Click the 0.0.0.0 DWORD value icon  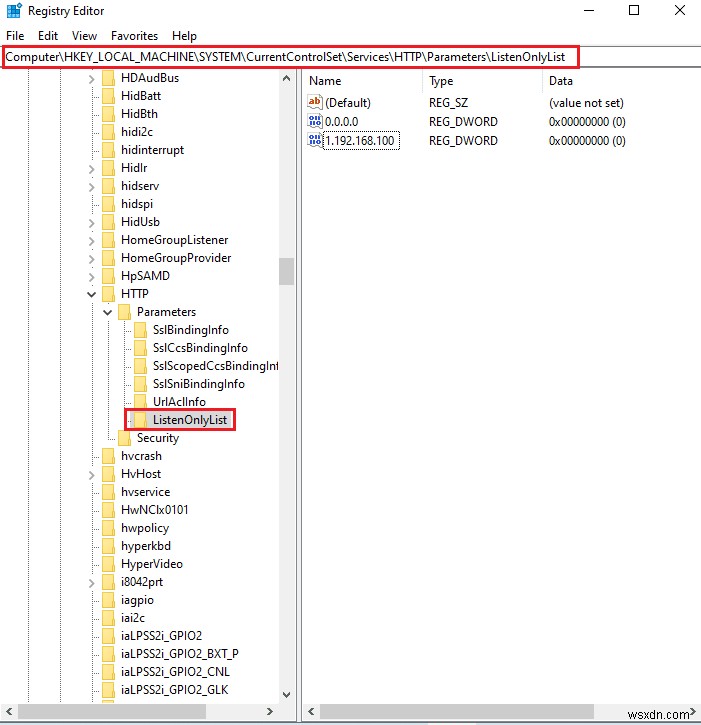point(315,121)
